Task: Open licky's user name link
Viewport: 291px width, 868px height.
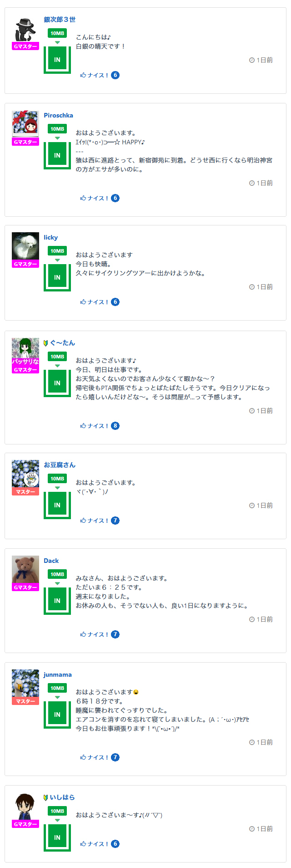Action: click(x=50, y=237)
